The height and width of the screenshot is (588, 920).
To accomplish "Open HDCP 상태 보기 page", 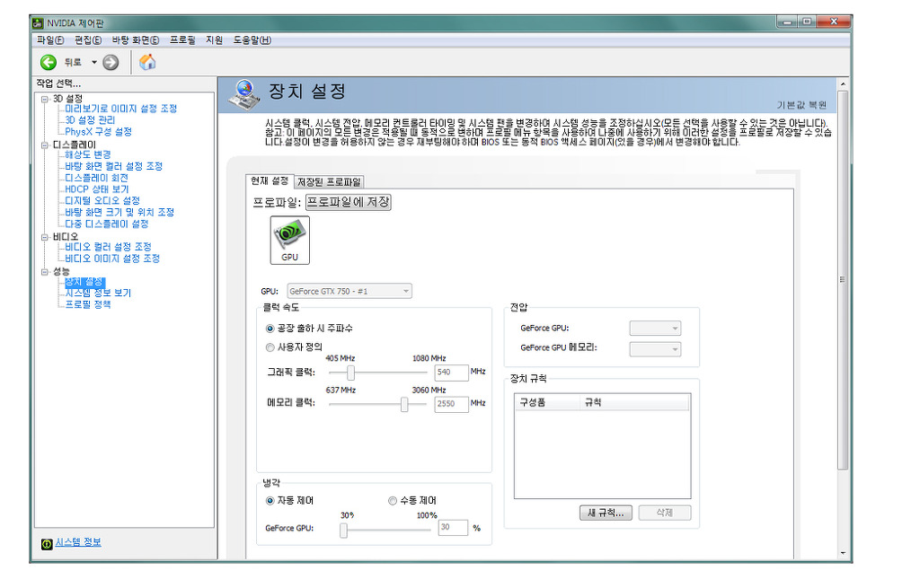I will coord(96,189).
